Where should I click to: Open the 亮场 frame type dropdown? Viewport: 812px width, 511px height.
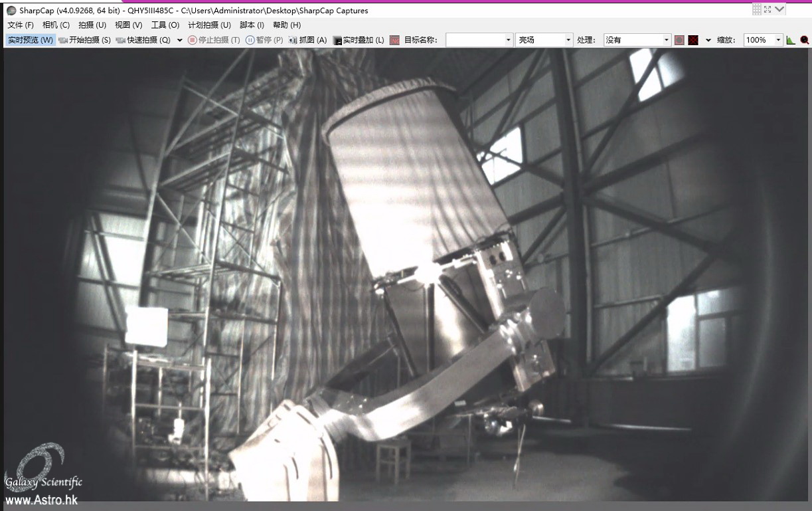544,40
